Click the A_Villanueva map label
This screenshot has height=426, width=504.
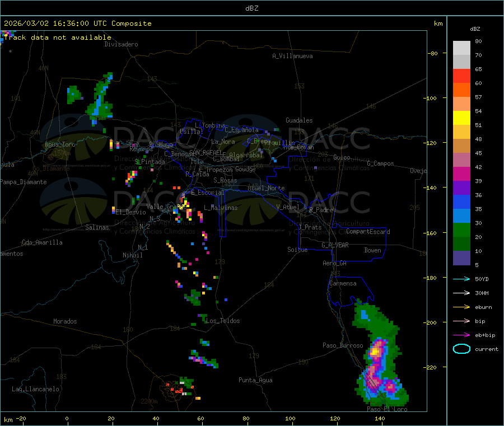(292, 56)
